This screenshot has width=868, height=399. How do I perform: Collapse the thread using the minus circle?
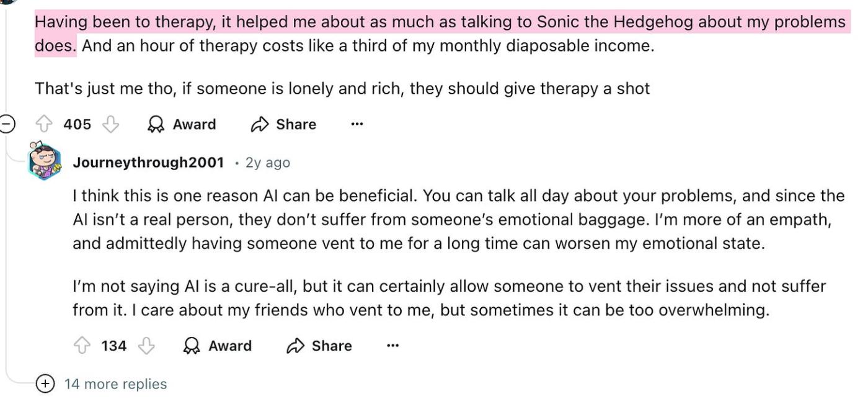coord(6,124)
